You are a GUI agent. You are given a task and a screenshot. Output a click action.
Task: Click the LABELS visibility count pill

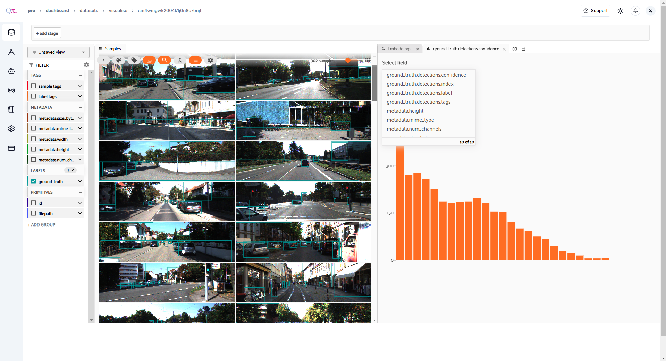71,170
